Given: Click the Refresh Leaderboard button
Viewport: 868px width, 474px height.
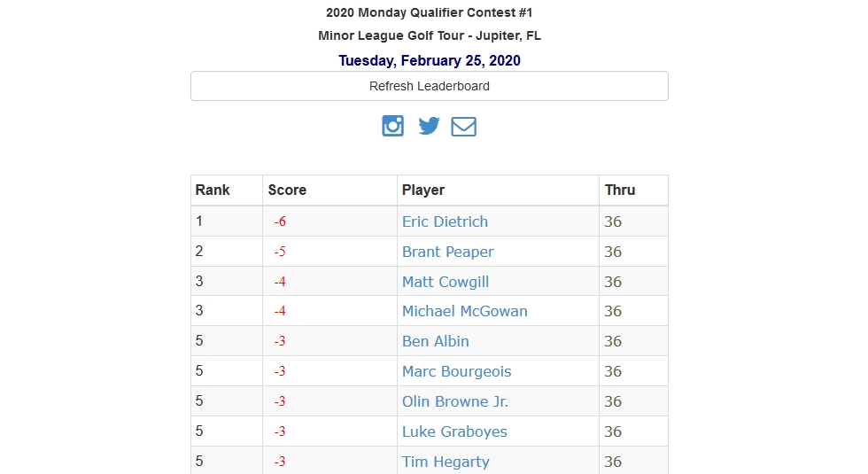Looking at the screenshot, I should click(429, 86).
